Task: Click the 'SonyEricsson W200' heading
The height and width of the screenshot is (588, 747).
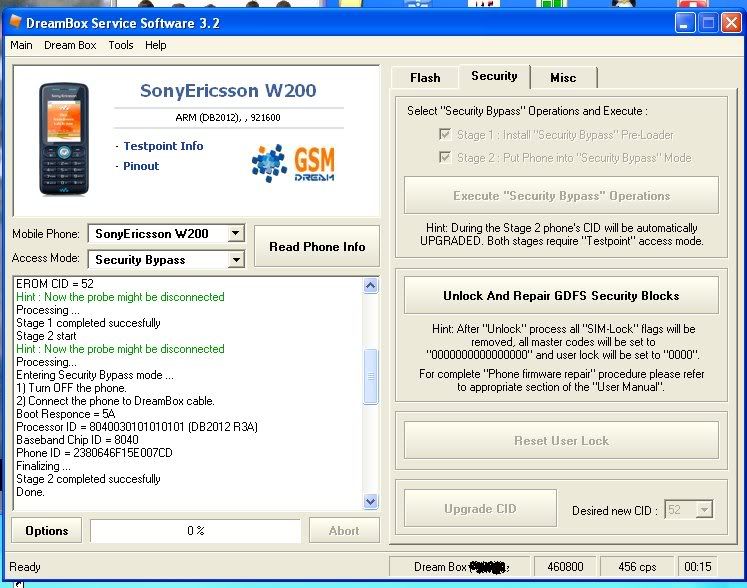Action: [x=228, y=90]
